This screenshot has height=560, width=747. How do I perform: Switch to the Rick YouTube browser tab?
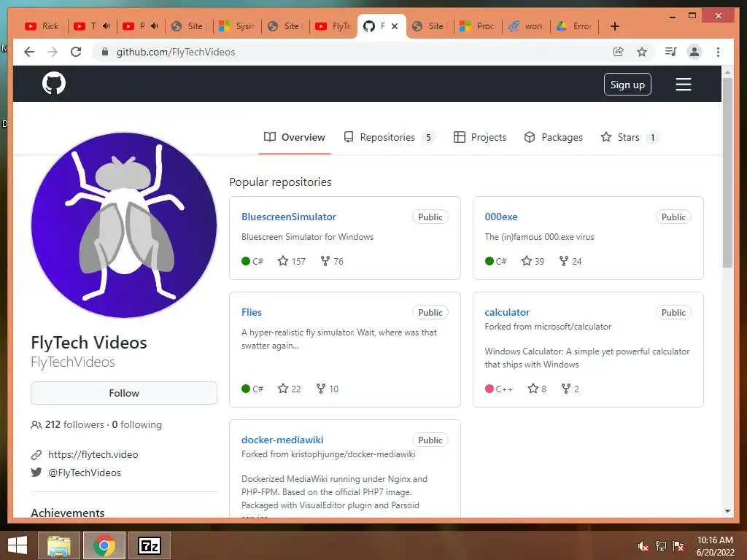click(42, 26)
